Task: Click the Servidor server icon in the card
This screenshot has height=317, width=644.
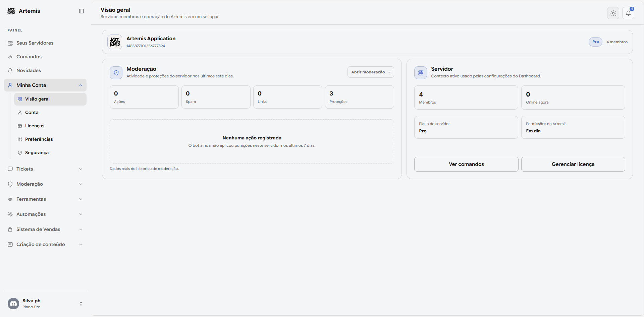Action: pos(421,73)
